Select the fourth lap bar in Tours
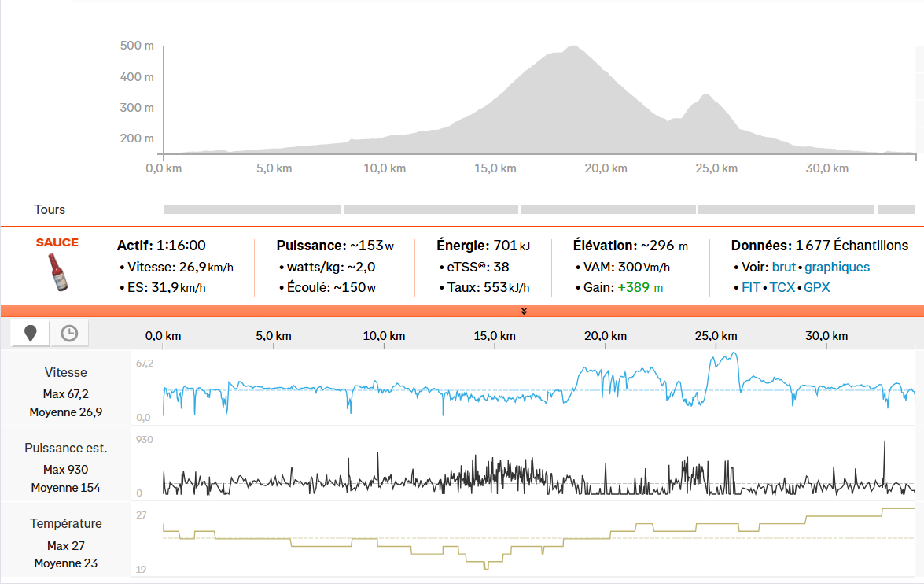 point(786,210)
